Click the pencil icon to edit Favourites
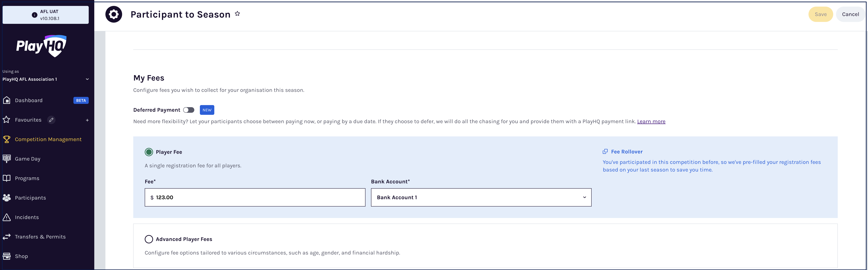The width and height of the screenshot is (868, 270). [51, 120]
